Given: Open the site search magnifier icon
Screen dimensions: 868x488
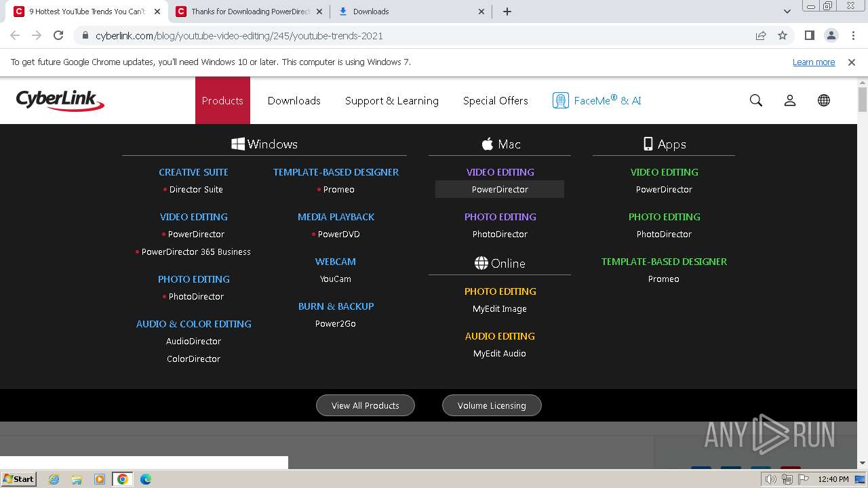Looking at the screenshot, I should click(756, 100).
